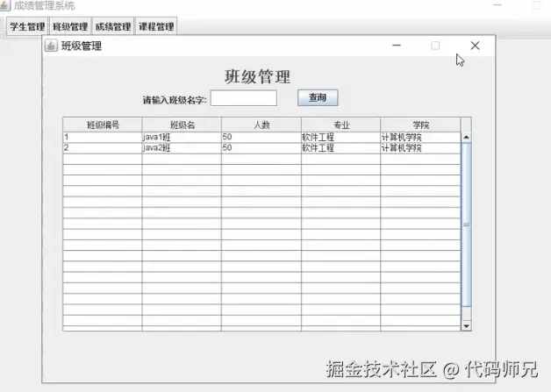Select the 专业 column header
Viewport: 551px width, 392px height.
340,125
